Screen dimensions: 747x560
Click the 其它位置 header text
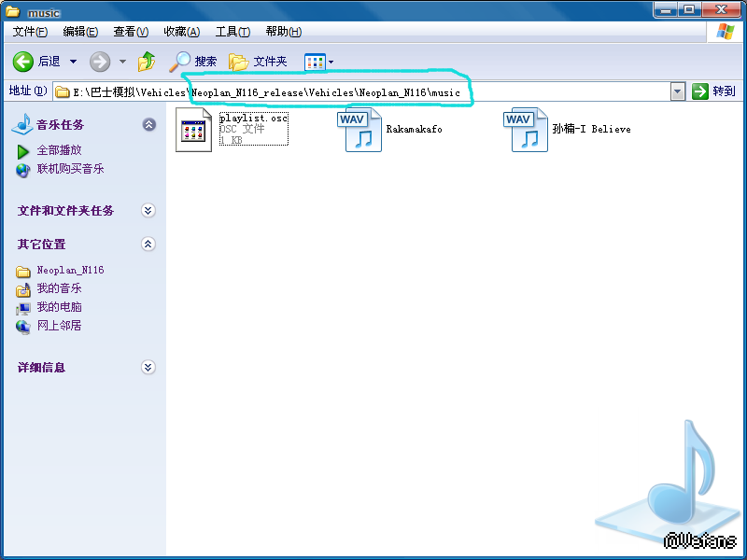[41, 245]
